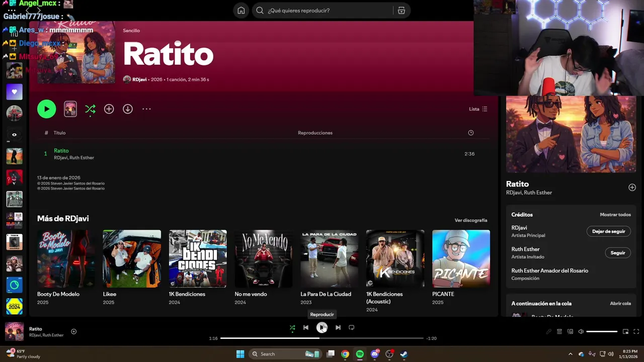Open connect to a device icon

570,332
